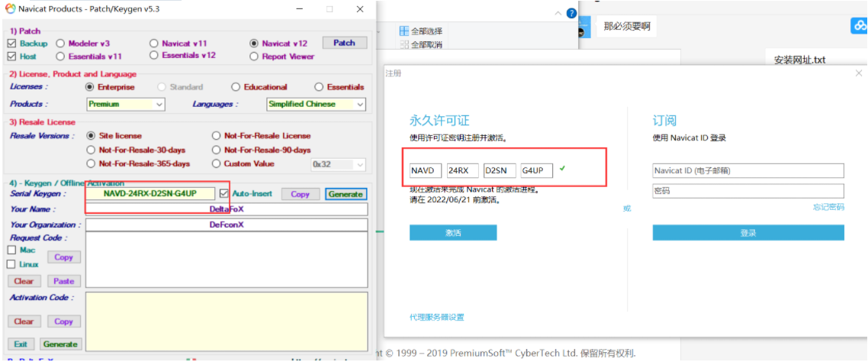The width and height of the screenshot is (868, 362).
Task: Enable the Mac request code checkbox
Action: point(11,250)
